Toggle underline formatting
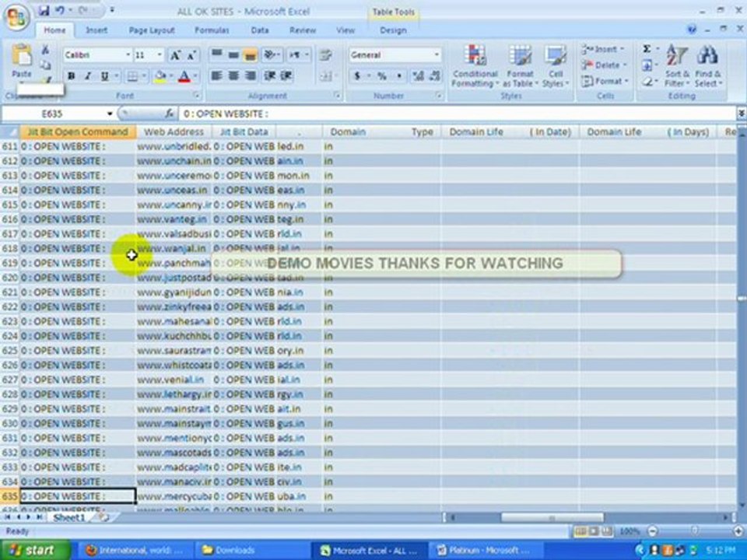This screenshot has width=747, height=560. pos(104,76)
